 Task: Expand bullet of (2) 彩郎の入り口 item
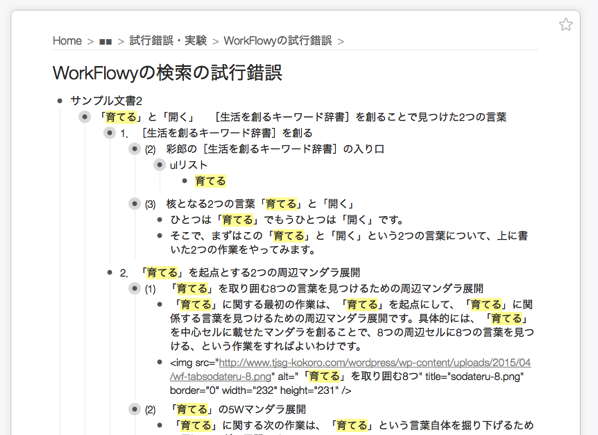coord(134,149)
